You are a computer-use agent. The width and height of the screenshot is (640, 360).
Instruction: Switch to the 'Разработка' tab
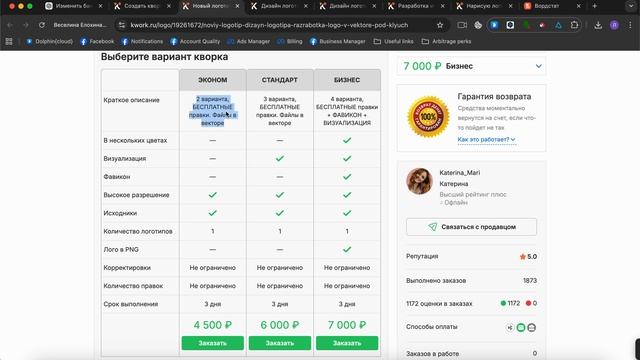416,6
